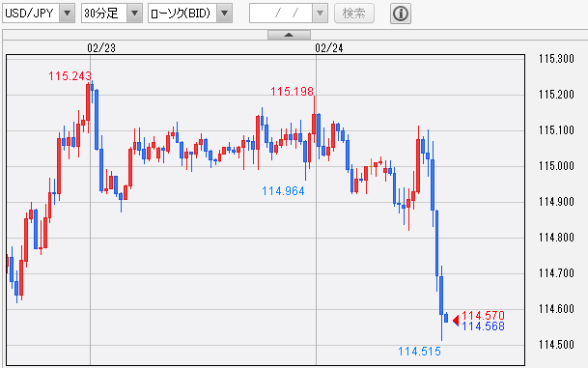Click the 114.515 low price label
This screenshot has width=588, height=368.
pos(419,352)
